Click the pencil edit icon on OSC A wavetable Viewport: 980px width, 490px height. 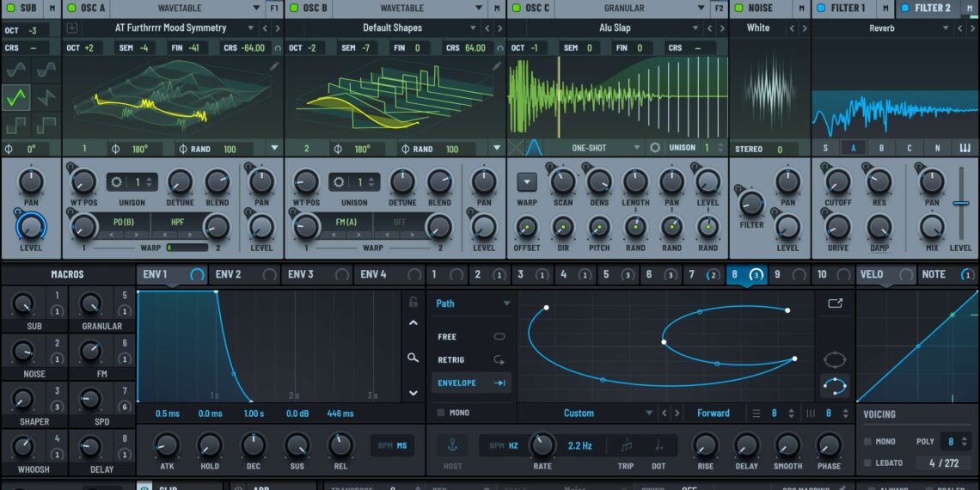[x=274, y=66]
